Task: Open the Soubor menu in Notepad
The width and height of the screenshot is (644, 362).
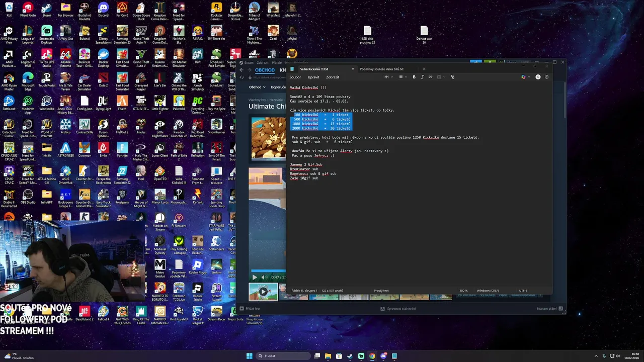Action: pyautogui.click(x=295, y=77)
